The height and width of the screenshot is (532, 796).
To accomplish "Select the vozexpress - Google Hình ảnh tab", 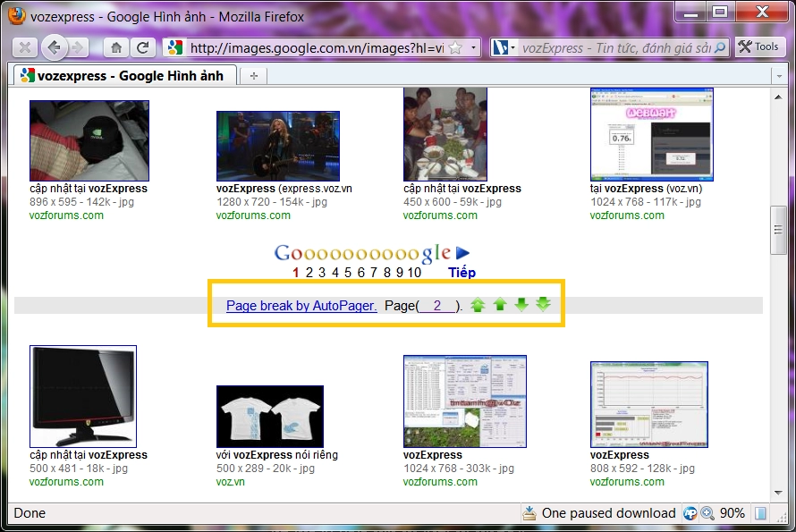I will [125, 76].
